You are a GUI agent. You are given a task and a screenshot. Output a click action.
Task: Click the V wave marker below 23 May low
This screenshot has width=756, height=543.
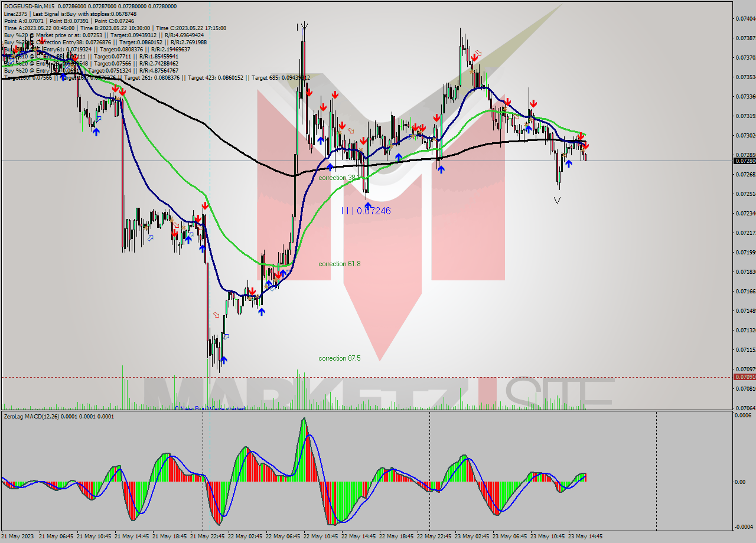(557, 201)
